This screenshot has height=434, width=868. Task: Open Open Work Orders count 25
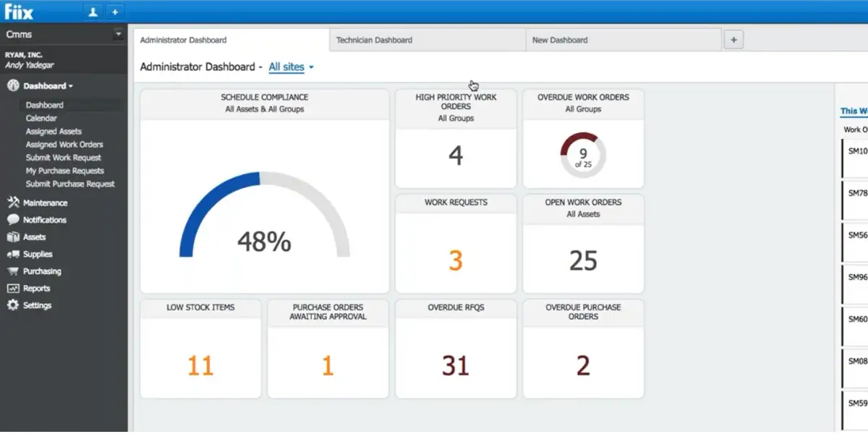(x=583, y=260)
